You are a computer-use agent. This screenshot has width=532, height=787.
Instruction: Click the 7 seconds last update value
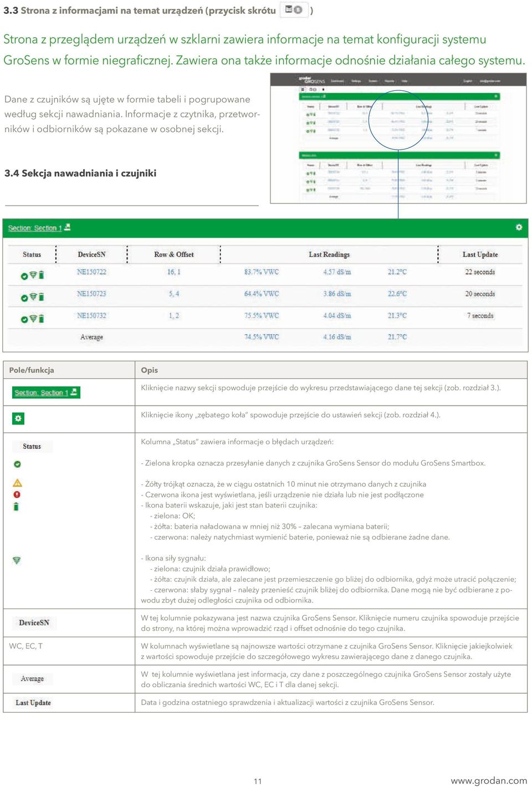(480, 315)
